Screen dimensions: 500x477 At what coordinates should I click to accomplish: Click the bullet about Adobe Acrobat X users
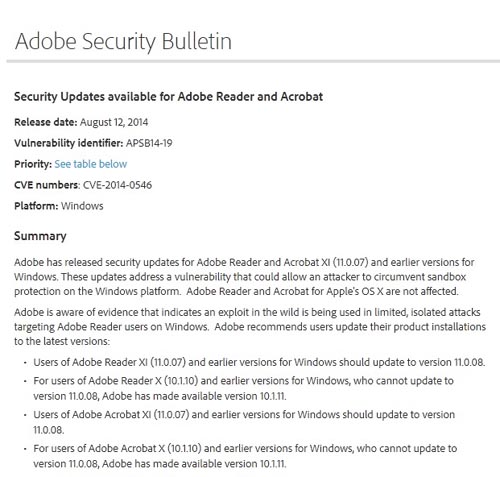[x=245, y=456]
